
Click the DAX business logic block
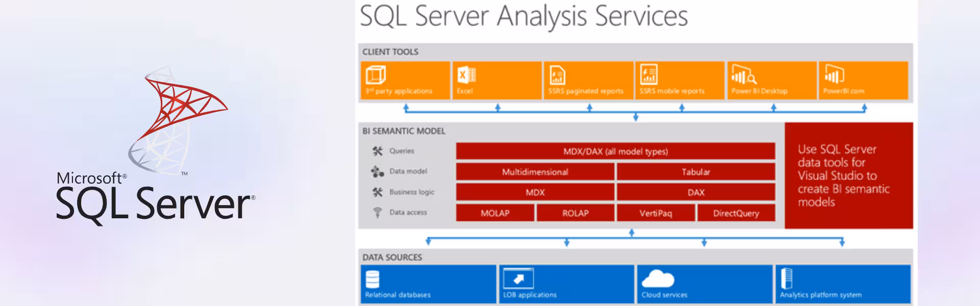(x=696, y=192)
